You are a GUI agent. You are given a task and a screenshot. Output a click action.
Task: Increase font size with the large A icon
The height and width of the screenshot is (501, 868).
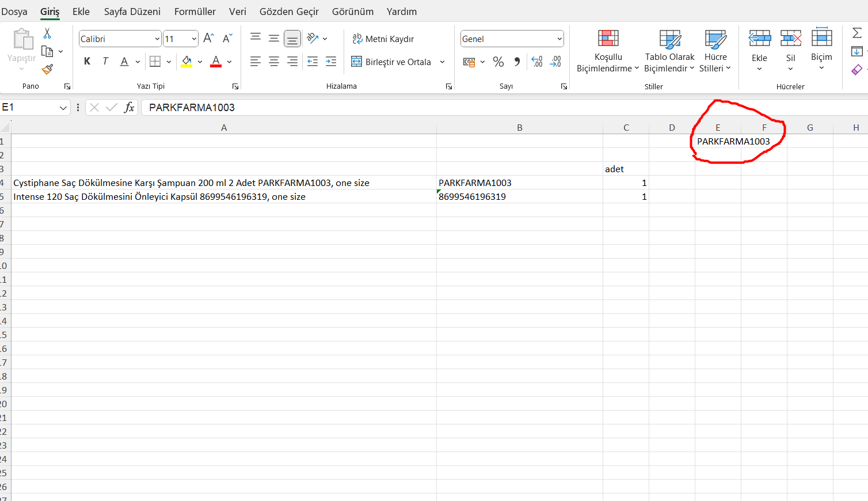tap(209, 38)
